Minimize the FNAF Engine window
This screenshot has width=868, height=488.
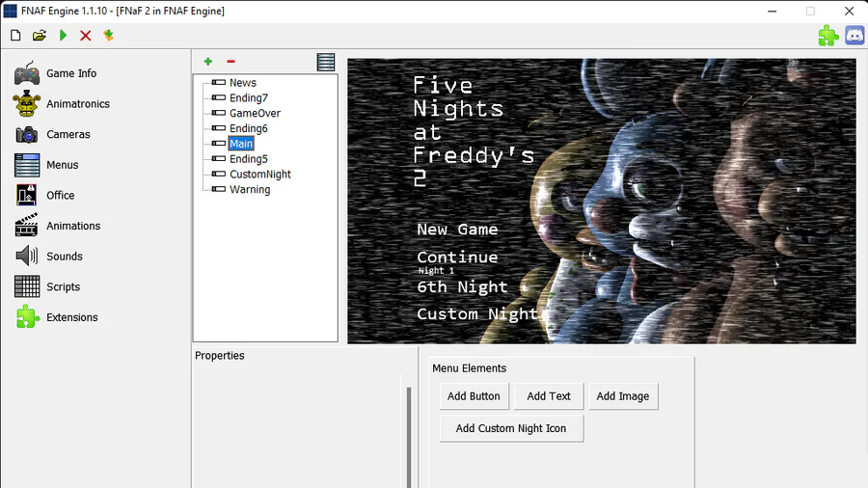[773, 11]
